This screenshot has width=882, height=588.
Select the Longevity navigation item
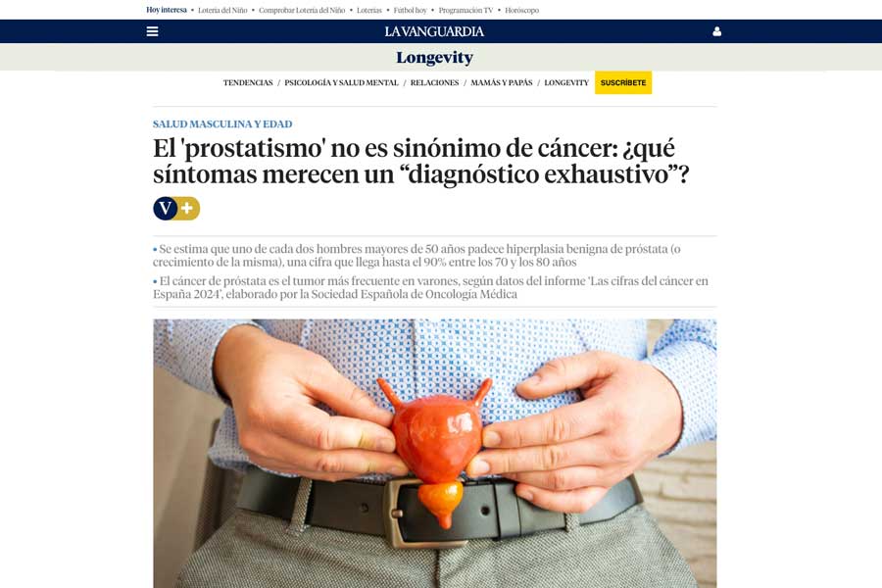[566, 82]
